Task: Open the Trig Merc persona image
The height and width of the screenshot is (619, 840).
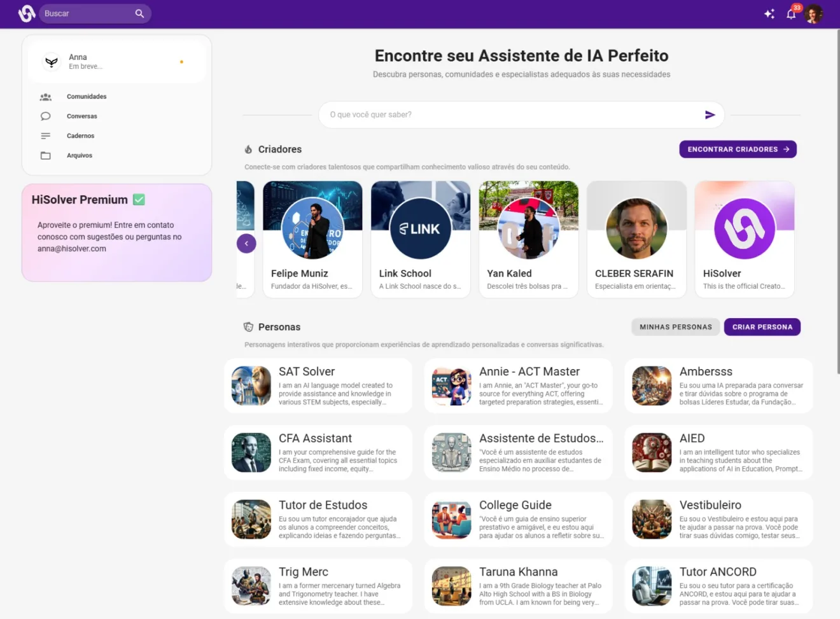Action: pyautogui.click(x=251, y=587)
